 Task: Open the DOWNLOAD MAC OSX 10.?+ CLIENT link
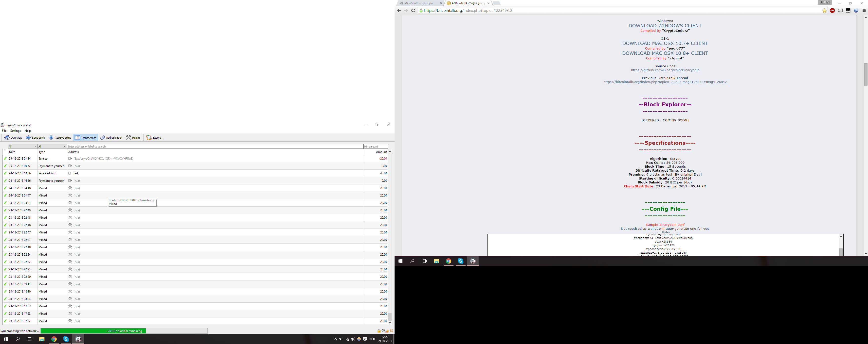[x=665, y=43]
